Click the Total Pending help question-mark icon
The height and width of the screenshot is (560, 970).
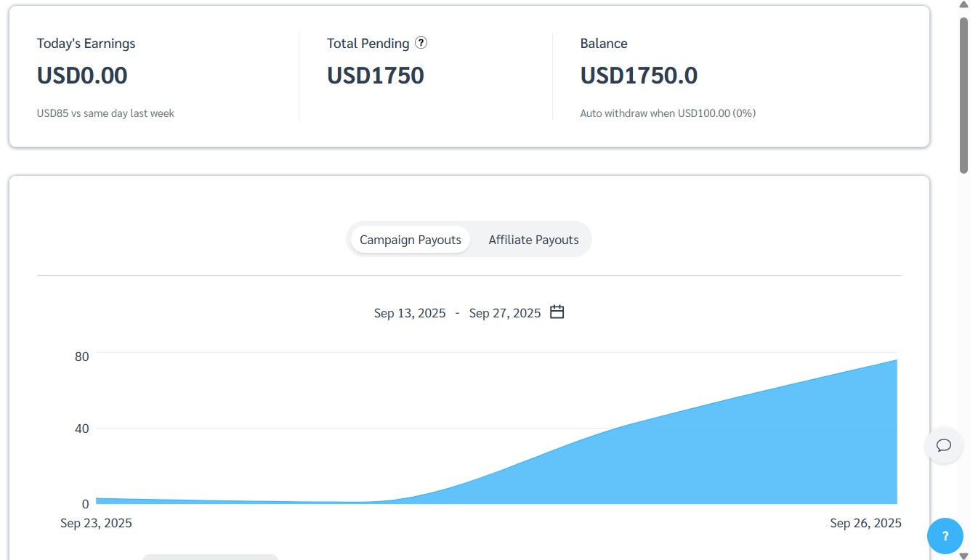421,43
